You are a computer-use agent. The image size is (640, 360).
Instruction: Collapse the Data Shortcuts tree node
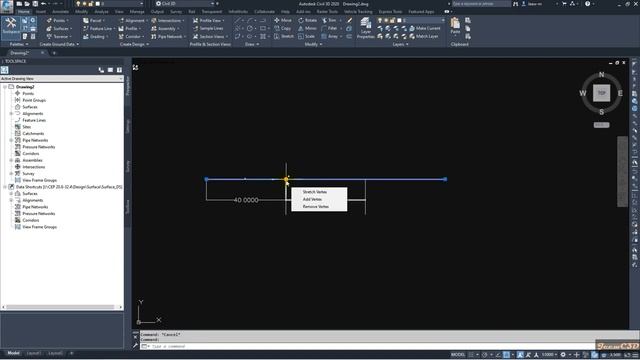pos(5,187)
